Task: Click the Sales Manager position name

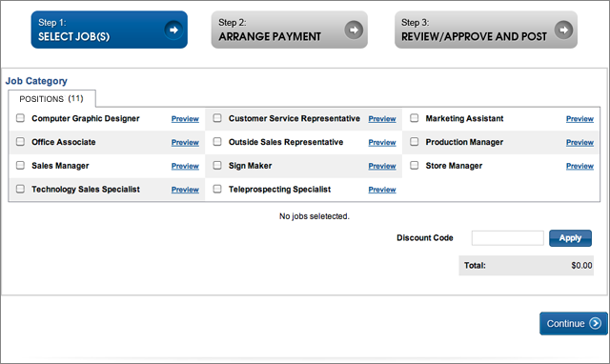Action: tap(60, 166)
